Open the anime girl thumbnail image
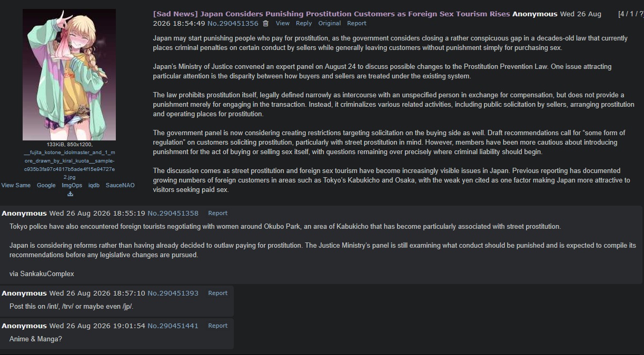Viewport: 644px width, 355px height. point(69,75)
